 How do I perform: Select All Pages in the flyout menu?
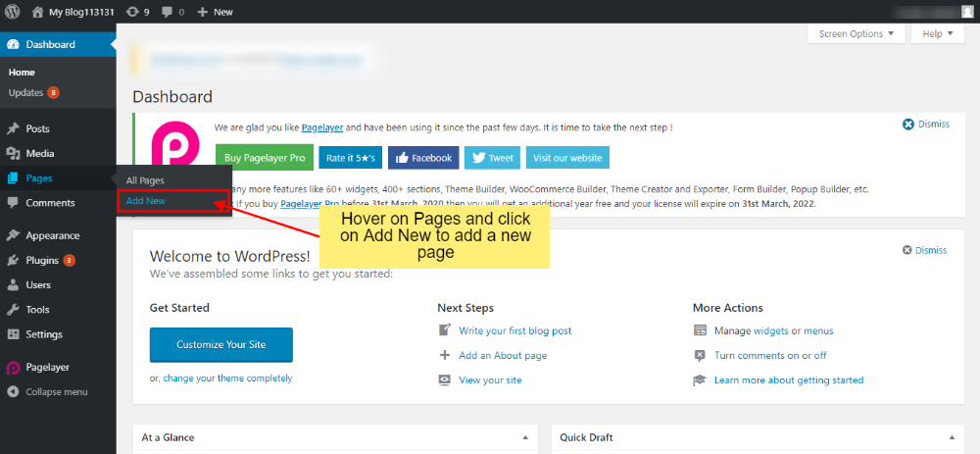[145, 180]
